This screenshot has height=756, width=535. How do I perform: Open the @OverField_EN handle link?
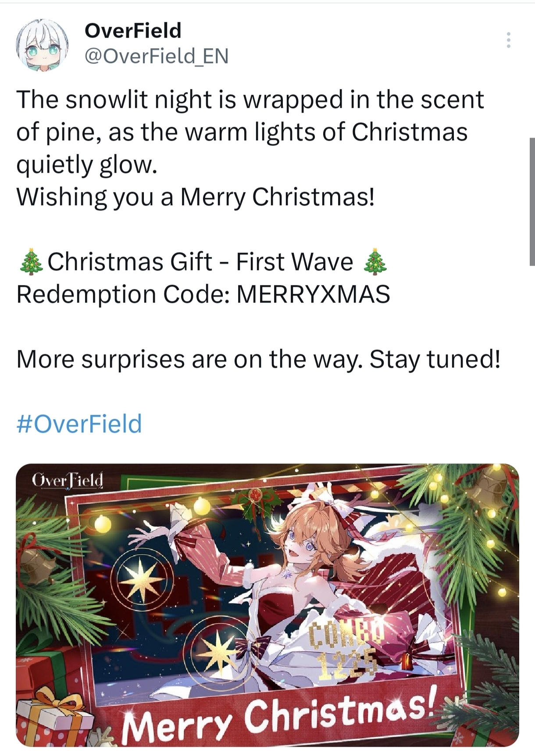[x=156, y=56]
